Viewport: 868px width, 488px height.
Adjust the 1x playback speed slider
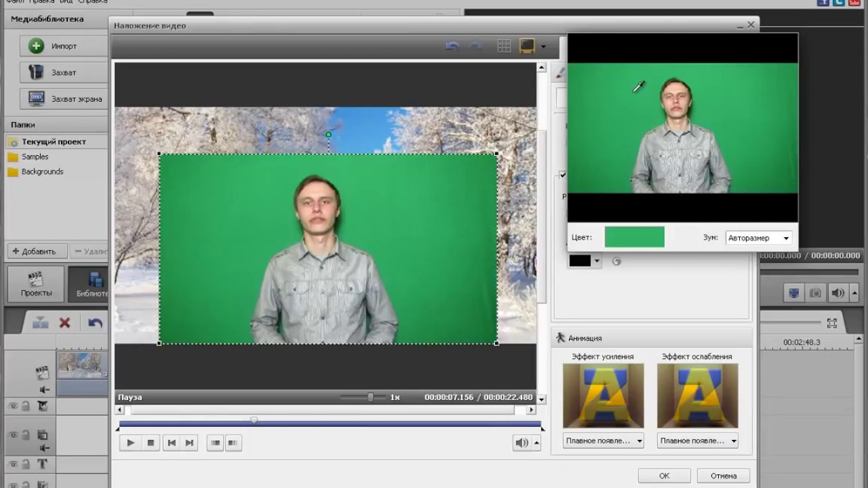(x=370, y=397)
